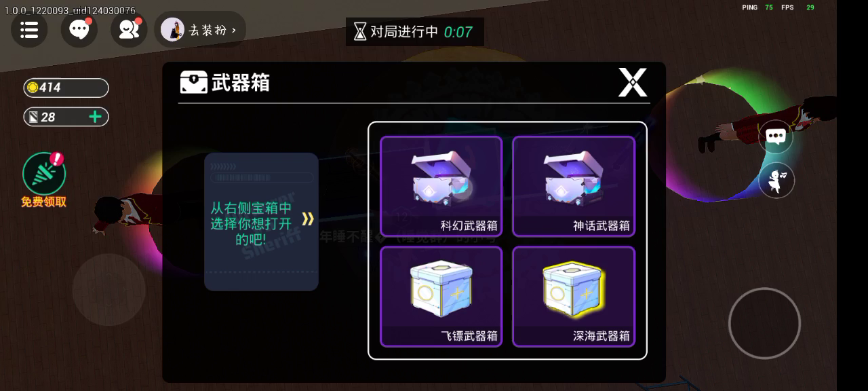Select the 神话武器箱 chest
The width and height of the screenshot is (868, 391).
pyautogui.click(x=574, y=186)
